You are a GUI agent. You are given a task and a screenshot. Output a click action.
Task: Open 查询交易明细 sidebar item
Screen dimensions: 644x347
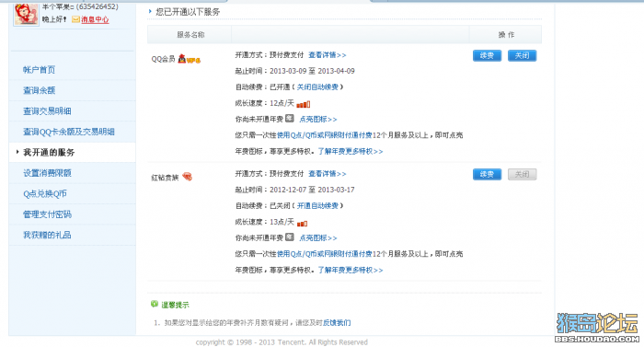[47, 111]
